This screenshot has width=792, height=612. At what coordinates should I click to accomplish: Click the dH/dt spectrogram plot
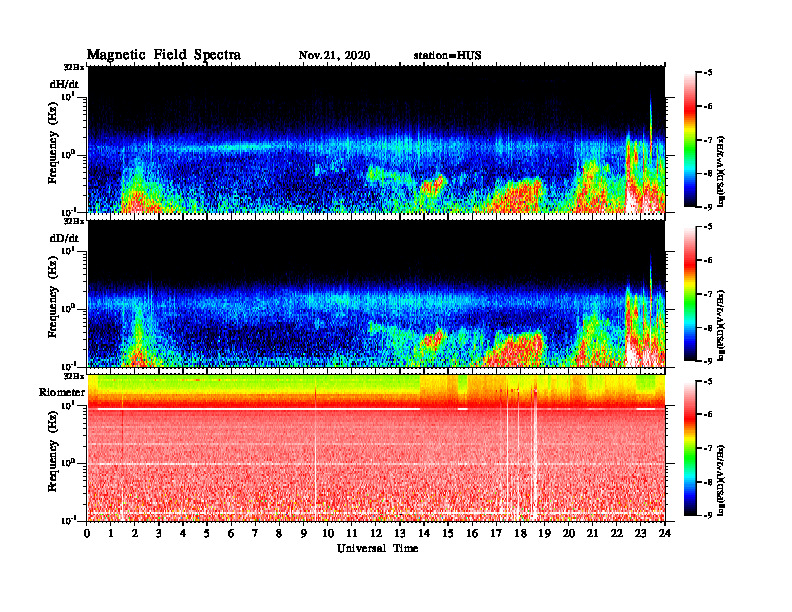tap(376, 139)
